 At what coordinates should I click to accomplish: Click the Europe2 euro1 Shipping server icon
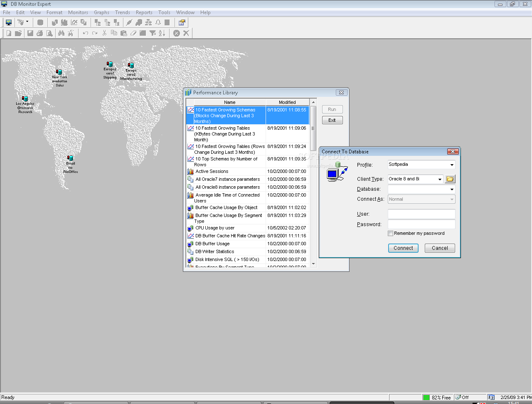(110, 64)
